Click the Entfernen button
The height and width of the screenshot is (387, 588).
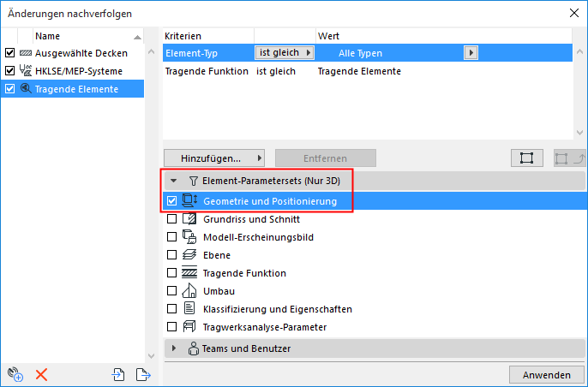(x=326, y=158)
